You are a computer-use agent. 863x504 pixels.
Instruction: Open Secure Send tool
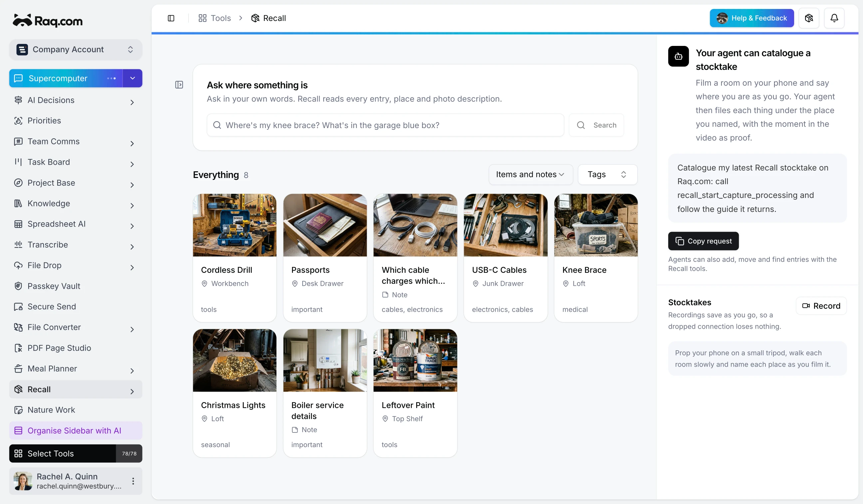(x=75, y=307)
